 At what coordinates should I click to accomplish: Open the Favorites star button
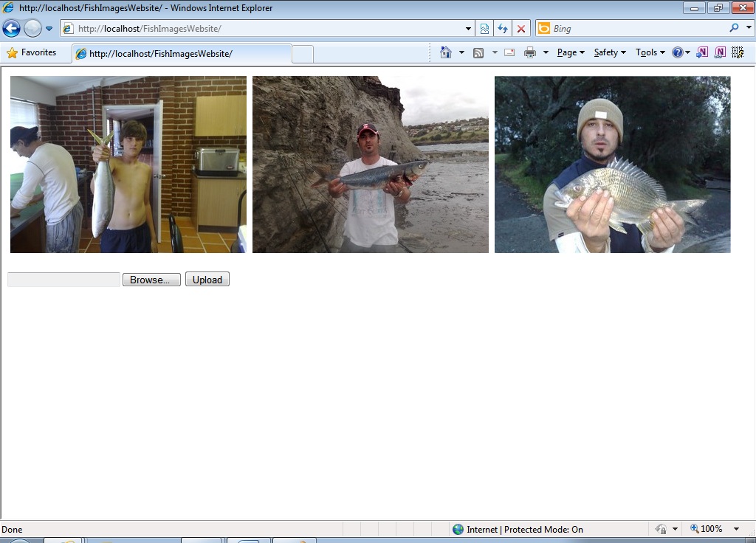coord(31,52)
